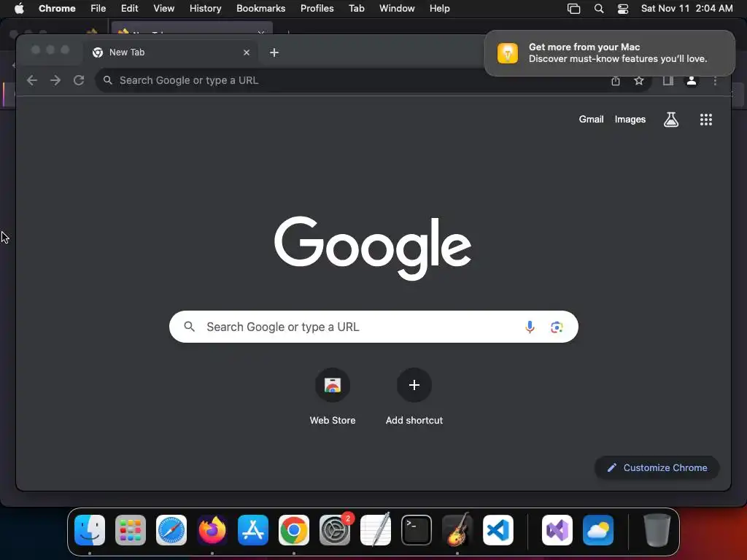Image resolution: width=747 pixels, height=560 pixels.
Task: Launch Visual Studio Code from the dock
Action: [x=498, y=530]
